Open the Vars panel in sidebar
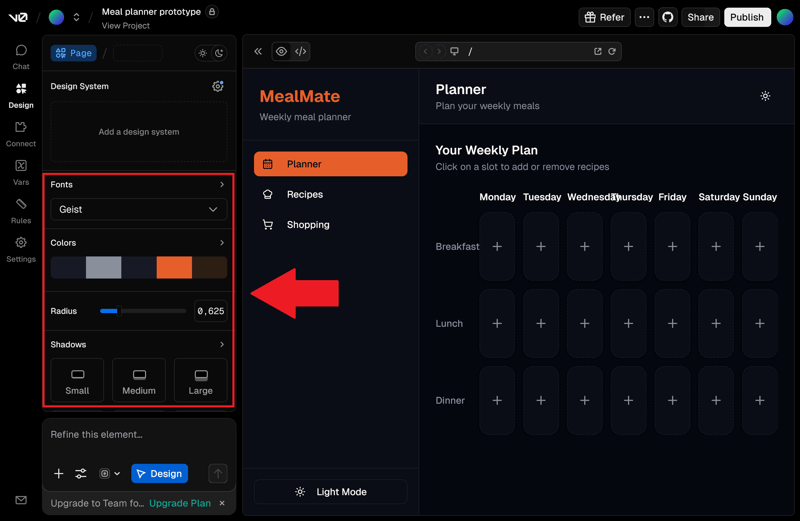 pos(21,172)
